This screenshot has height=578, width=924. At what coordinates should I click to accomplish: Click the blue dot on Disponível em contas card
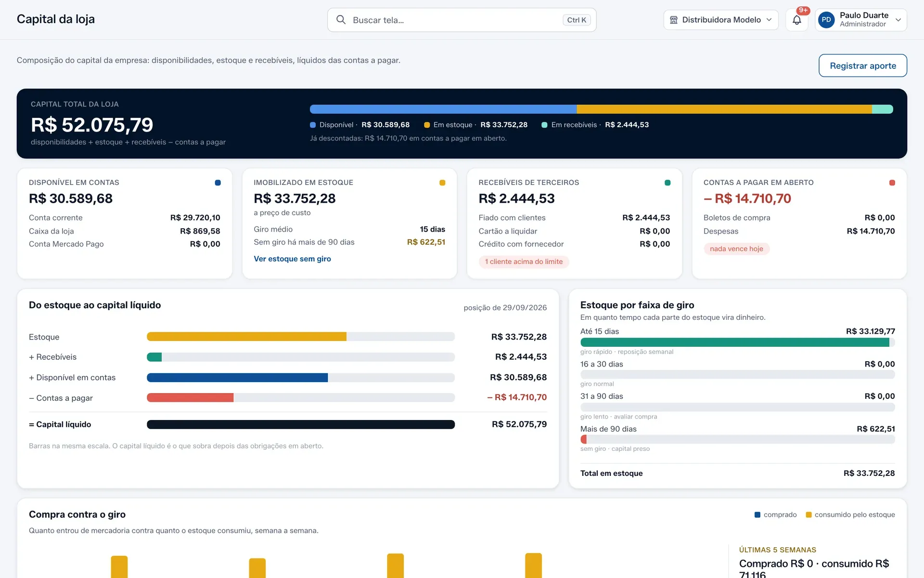tap(218, 183)
